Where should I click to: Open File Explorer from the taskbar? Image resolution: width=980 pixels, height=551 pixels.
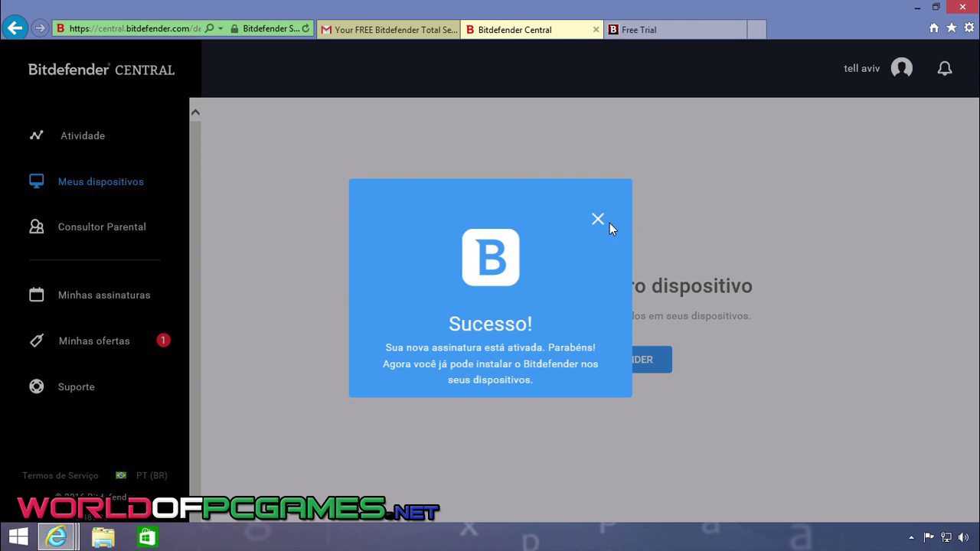pyautogui.click(x=103, y=536)
